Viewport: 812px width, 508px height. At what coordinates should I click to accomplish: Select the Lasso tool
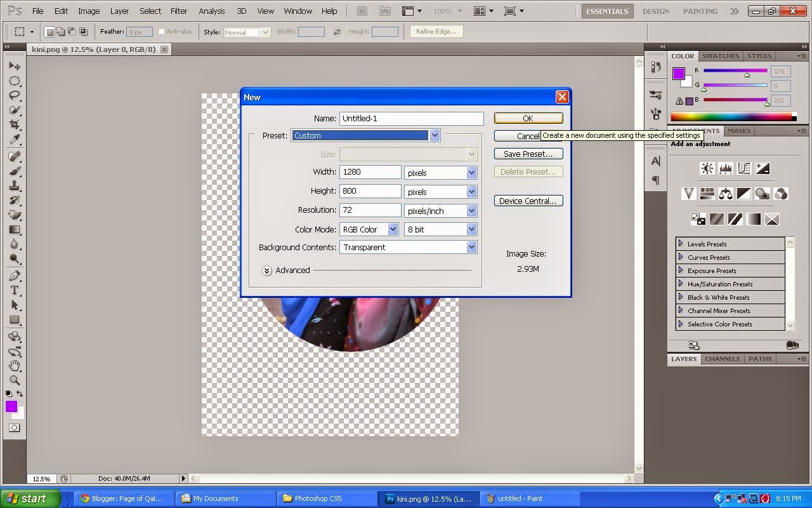15,95
